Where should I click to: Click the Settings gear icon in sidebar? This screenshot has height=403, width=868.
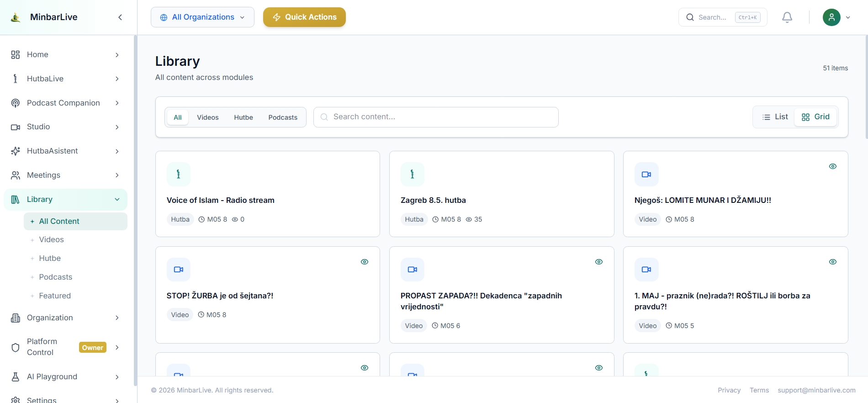16,400
